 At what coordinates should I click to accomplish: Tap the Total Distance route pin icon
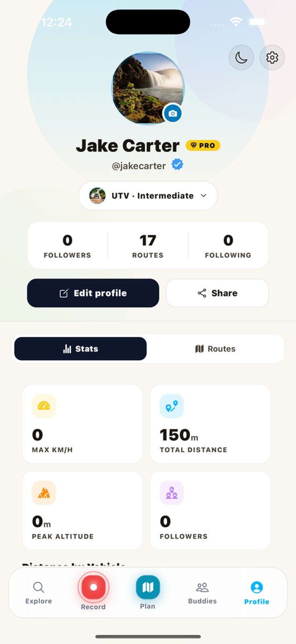[172, 406]
